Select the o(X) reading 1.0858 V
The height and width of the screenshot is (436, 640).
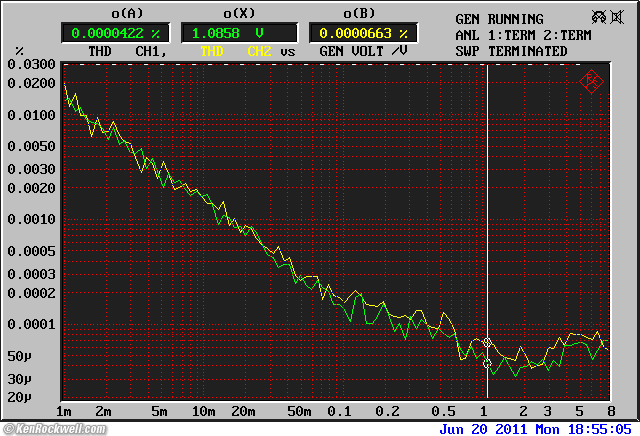[239, 33]
